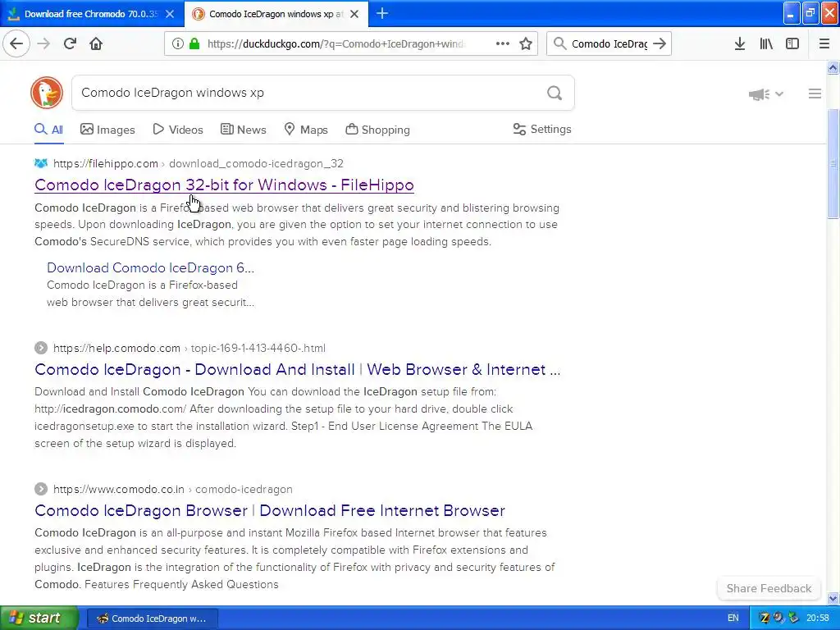The image size is (840, 630).
Task: Click the first system tray icon
Action: pos(765,619)
